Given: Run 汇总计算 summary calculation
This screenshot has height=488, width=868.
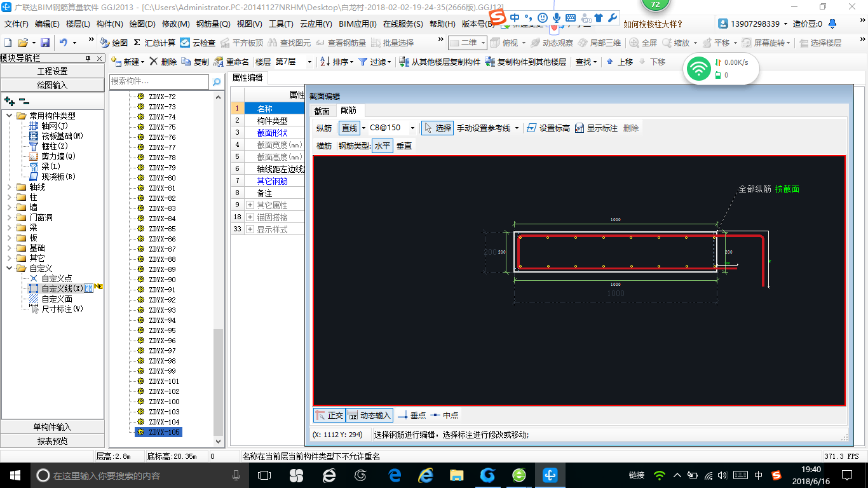Looking at the screenshot, I should tap(154, 43).
